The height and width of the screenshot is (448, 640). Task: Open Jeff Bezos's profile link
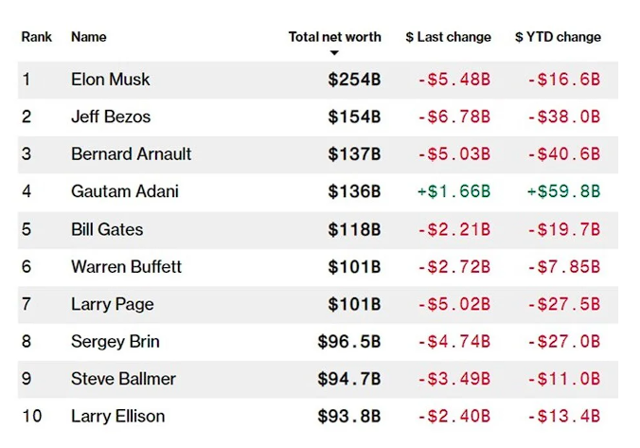[x=110, y=117]
